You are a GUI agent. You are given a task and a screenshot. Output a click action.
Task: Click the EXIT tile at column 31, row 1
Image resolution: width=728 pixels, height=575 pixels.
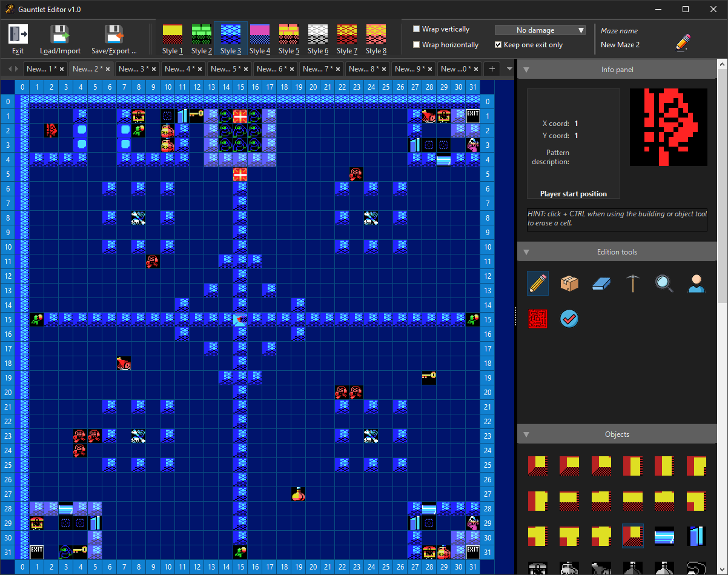[473, 116]
